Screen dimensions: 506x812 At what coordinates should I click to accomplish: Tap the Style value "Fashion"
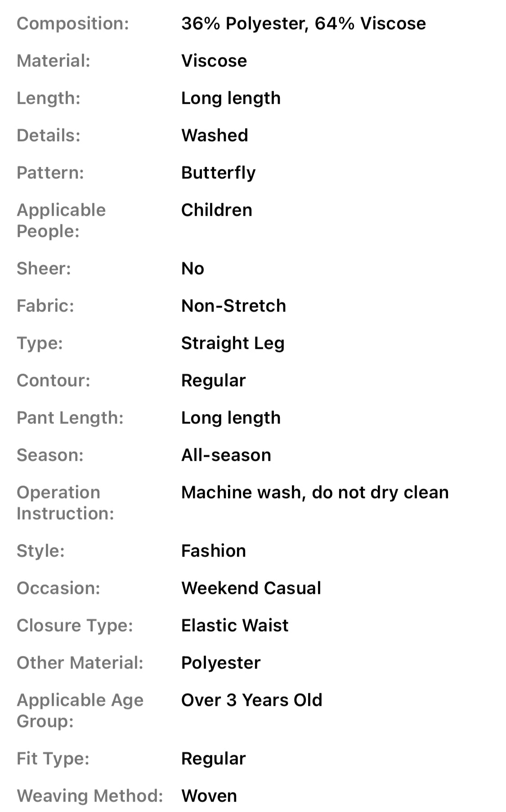[x=214, y=551]
